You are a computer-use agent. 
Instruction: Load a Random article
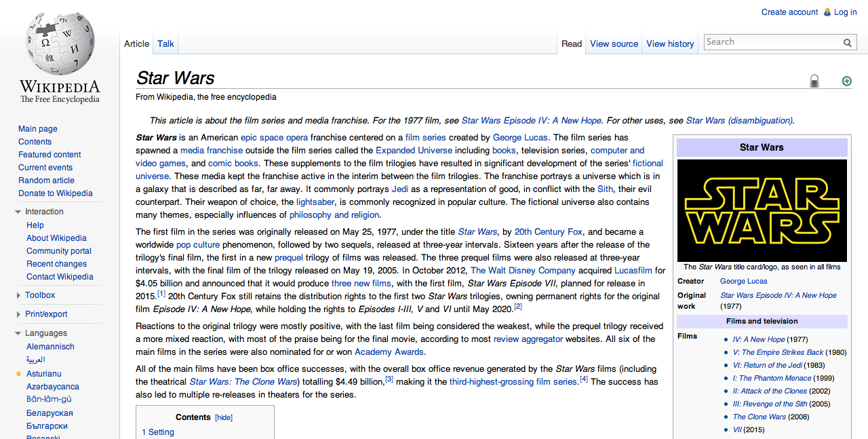coord(46,180)
